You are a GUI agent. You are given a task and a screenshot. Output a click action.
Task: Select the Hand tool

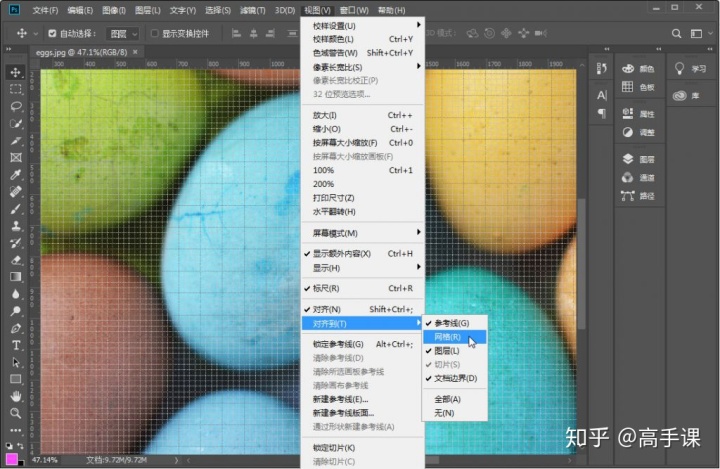click(x=16, y=396)
